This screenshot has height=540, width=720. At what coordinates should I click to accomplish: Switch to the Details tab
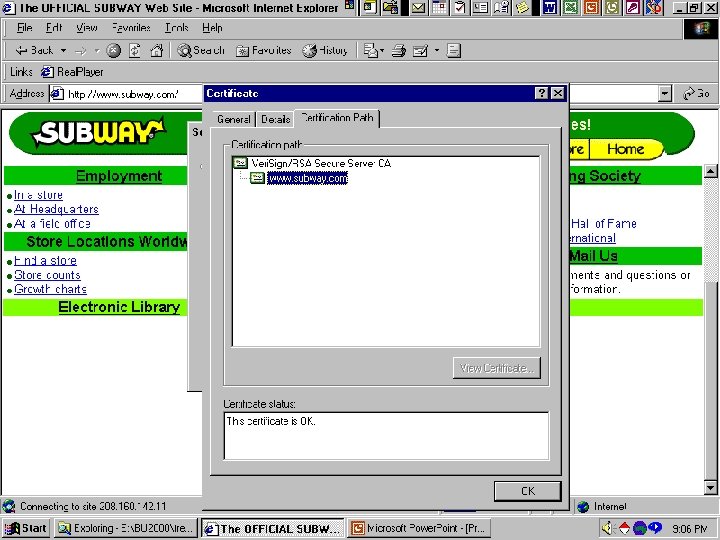[276, 119]
